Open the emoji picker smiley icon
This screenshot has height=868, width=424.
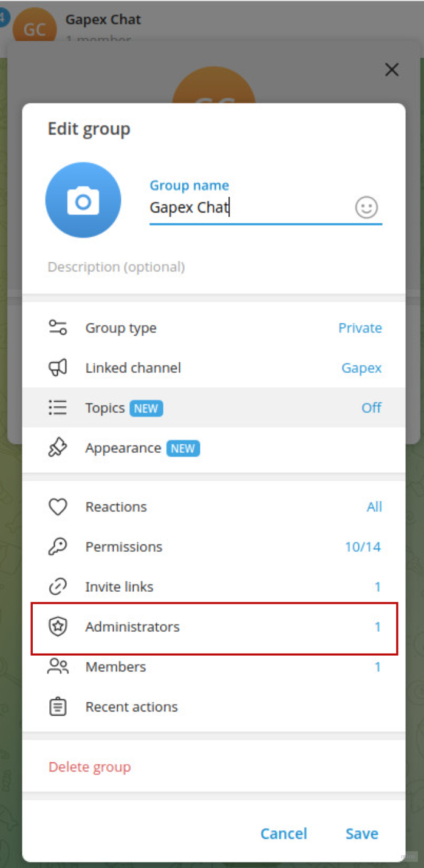(366, 208)
